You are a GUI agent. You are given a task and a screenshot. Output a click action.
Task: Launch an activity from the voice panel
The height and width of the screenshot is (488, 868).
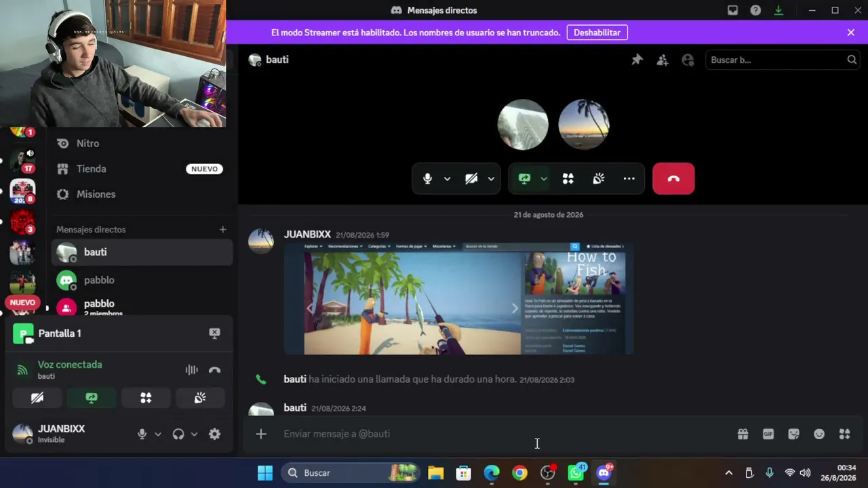146,398
